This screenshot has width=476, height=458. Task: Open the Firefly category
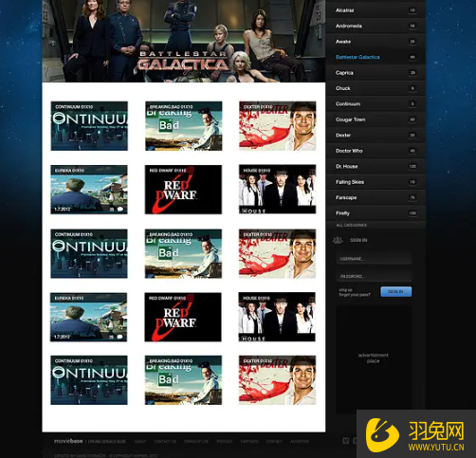tap(375, 213)
